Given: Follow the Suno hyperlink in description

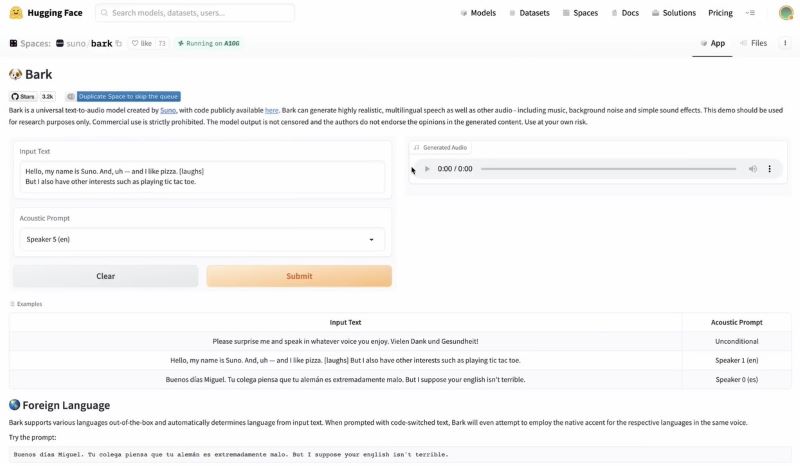Looking at the screenshot, I should [x=168, y=109].
